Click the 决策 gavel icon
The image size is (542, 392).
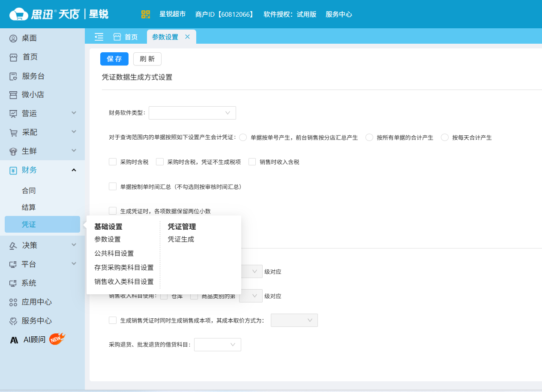point(13,245)
